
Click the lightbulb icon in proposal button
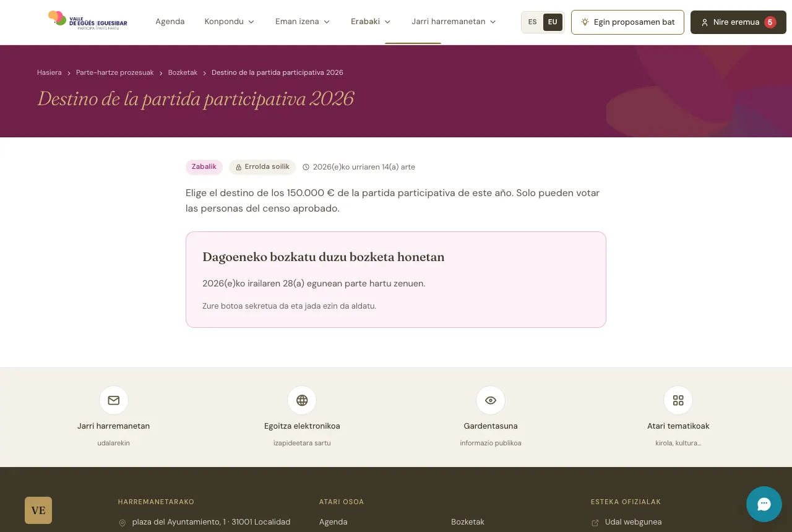pos(585,22)
